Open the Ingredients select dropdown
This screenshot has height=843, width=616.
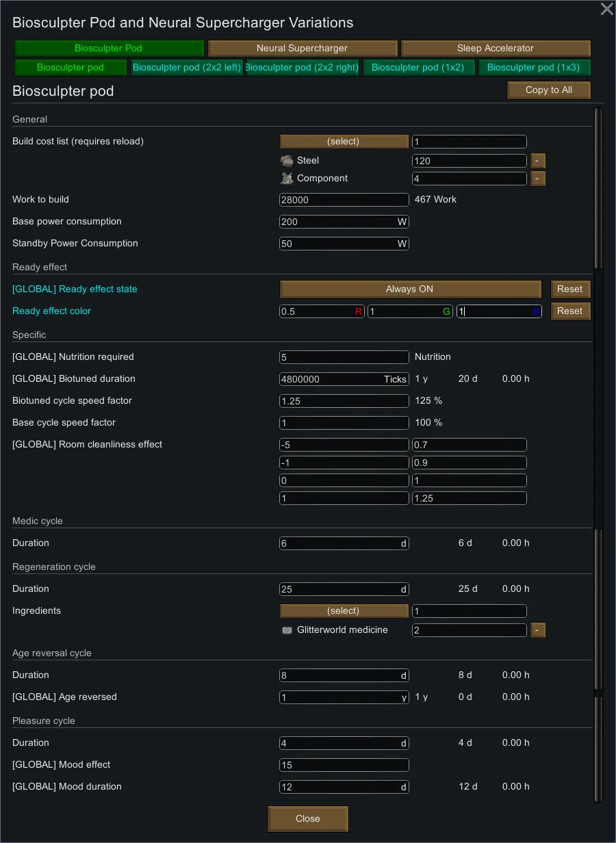(x=344, y=611)
